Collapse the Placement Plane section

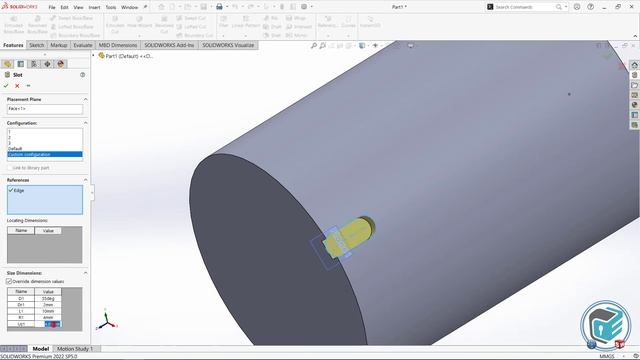[x=85, y=99]
